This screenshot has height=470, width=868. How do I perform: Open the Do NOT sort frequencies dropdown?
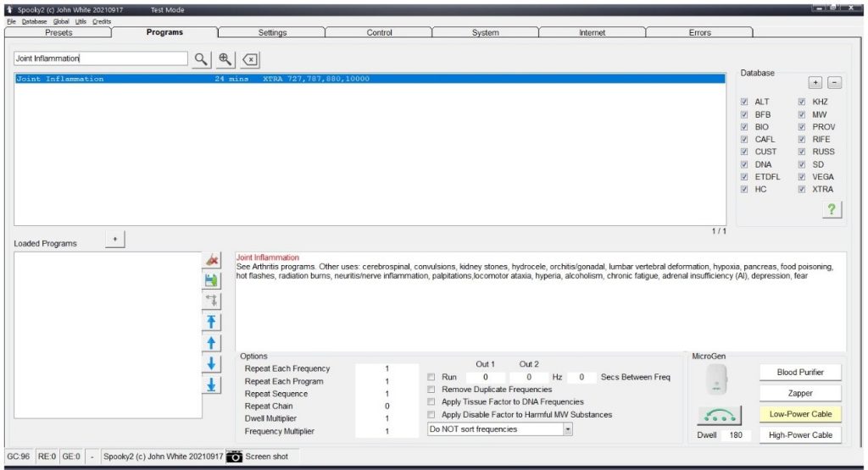point(568,429)
